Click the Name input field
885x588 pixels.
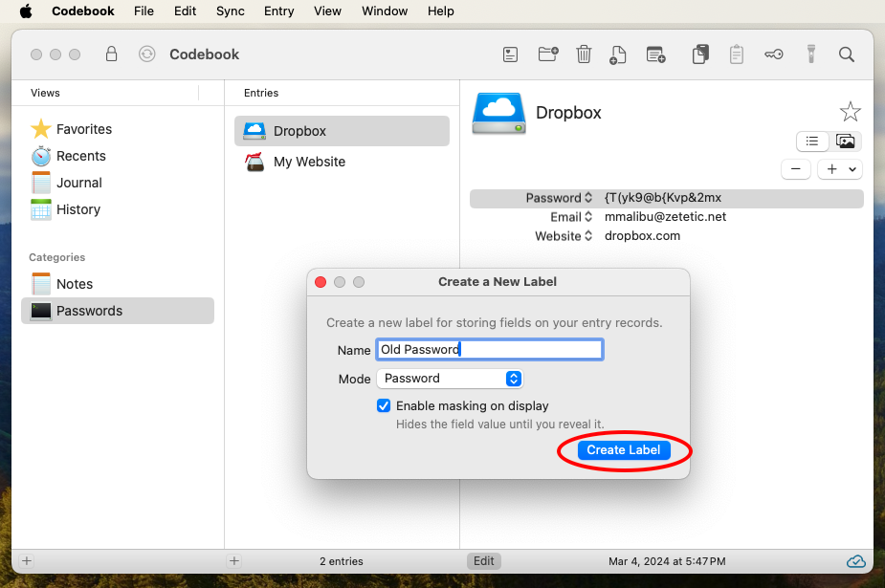click(490, 350)
